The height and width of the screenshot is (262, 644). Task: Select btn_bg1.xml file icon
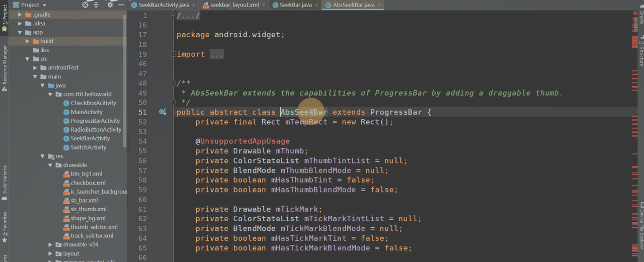66,174
